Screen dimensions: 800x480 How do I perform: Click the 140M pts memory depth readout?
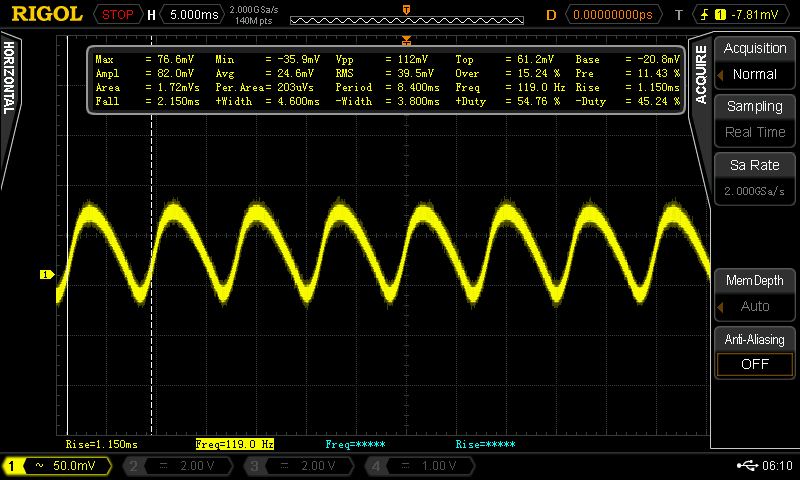tap(254, 21)
